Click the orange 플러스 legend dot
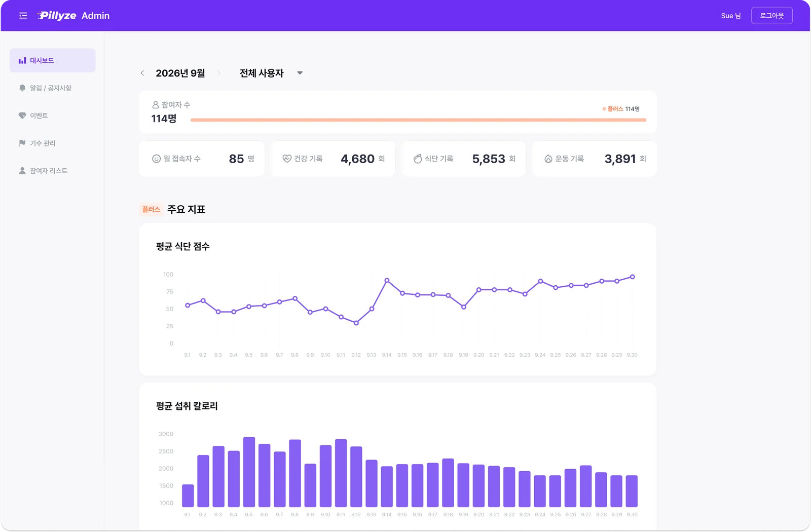Viewport: 811px width, 532px height. pos(604,109)
